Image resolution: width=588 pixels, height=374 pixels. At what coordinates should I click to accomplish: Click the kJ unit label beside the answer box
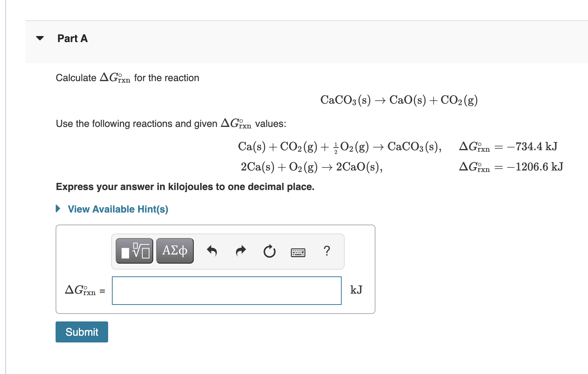pyautogui.click(x=356, y=290)
